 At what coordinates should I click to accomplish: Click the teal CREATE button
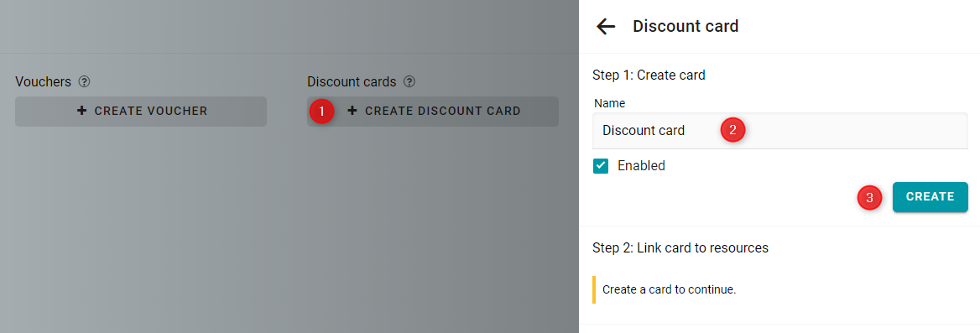pyautogui.click(x=930, y=197)
